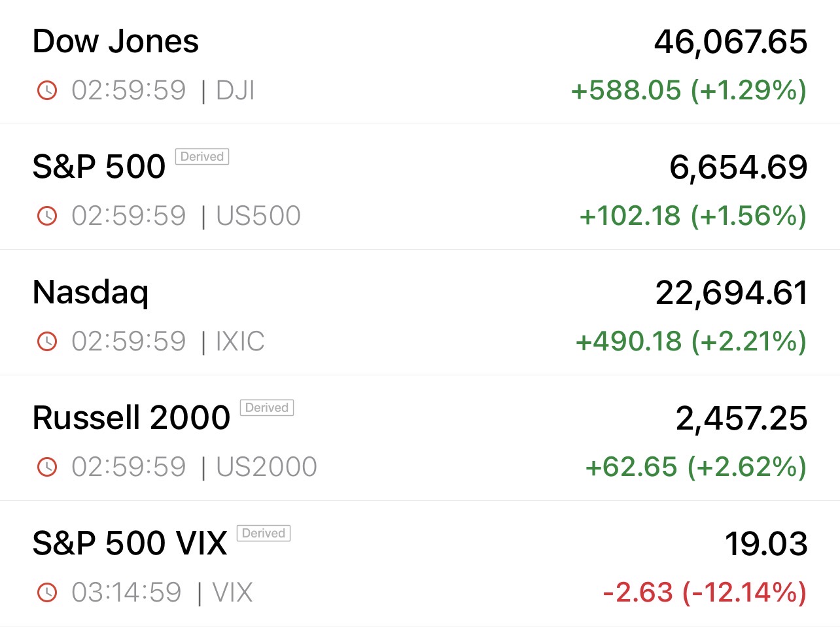
Task: Tap the VIX change -2.63 (-12.14%)
Action: coord(704,592)
